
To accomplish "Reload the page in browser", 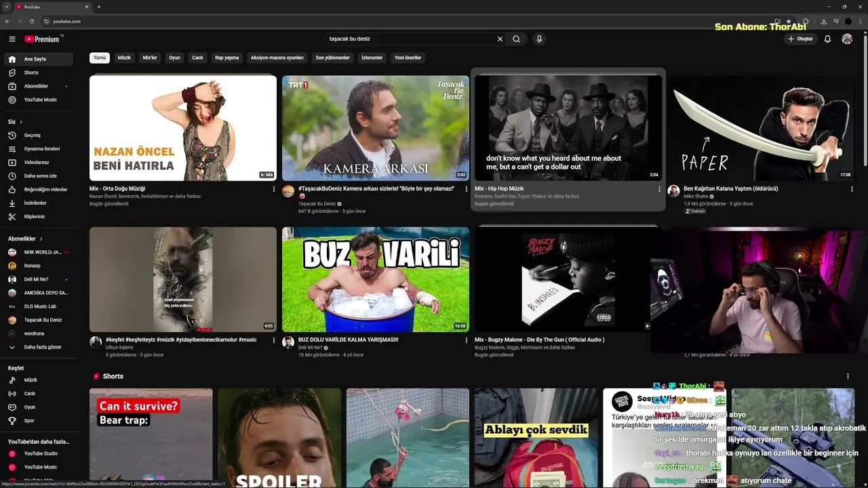I will (x=31, y=21).
